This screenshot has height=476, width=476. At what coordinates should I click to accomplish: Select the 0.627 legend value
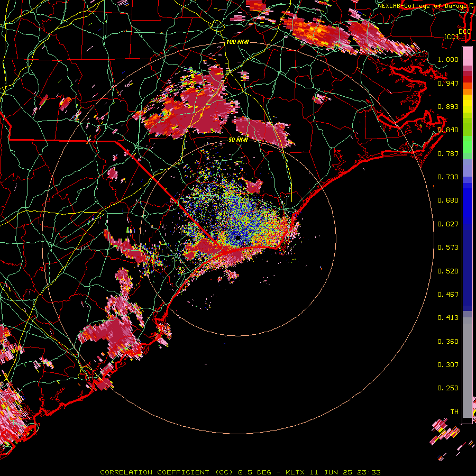pyautogui.click(x=448, y=224)
